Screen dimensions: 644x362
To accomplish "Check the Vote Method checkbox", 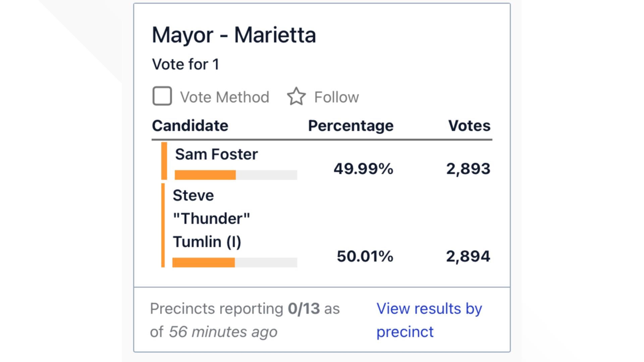I will 162,96.
